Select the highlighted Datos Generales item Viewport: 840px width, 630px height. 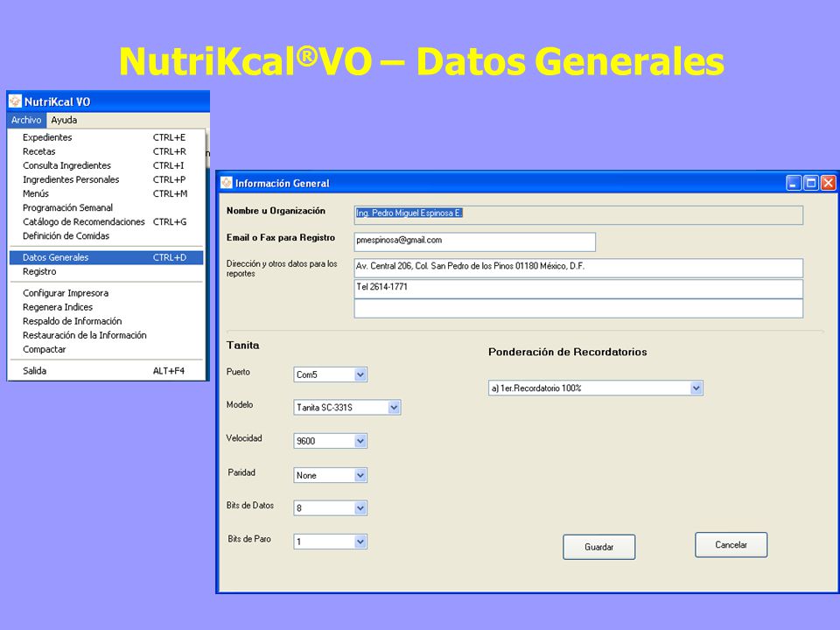[x=106, y=257]
